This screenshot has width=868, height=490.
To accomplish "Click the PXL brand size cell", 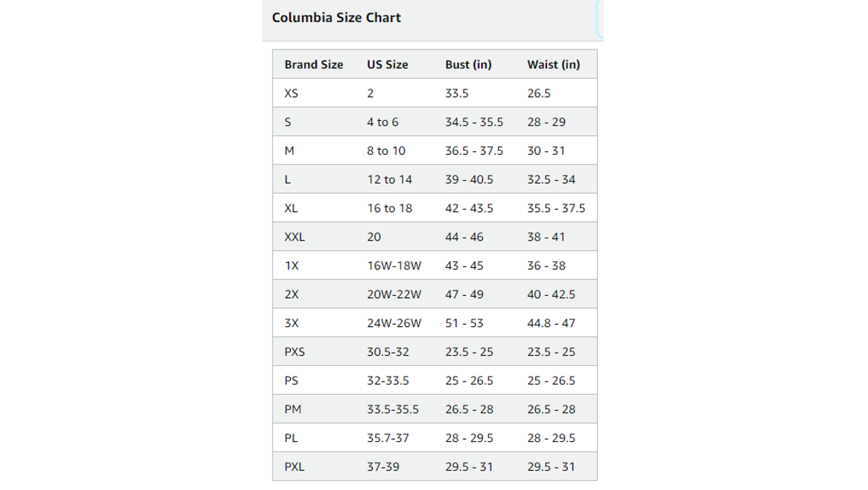I will pos(294,468).
